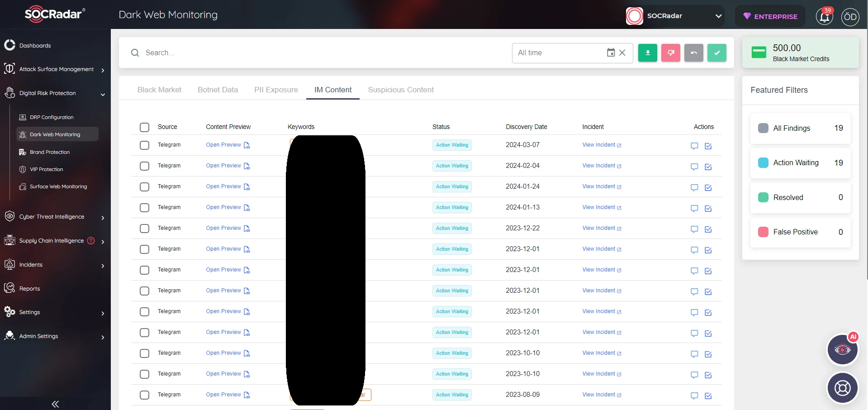Click the resolve check icon for 2024-03-07 row

tap(708, 146)
